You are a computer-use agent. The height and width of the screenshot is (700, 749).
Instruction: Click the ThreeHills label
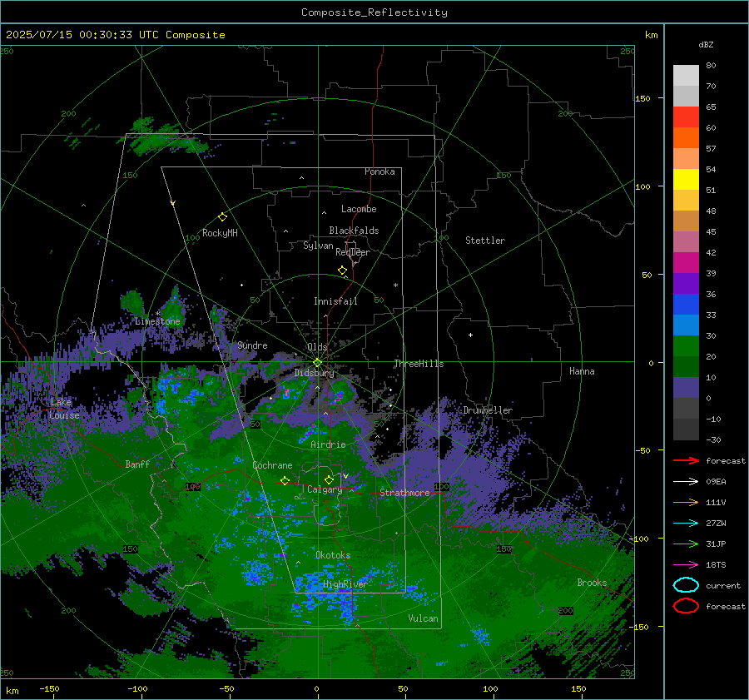(419, 364)
